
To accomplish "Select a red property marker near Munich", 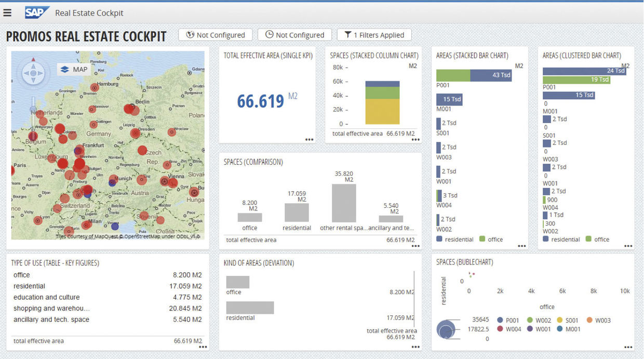I will point(114,177).
